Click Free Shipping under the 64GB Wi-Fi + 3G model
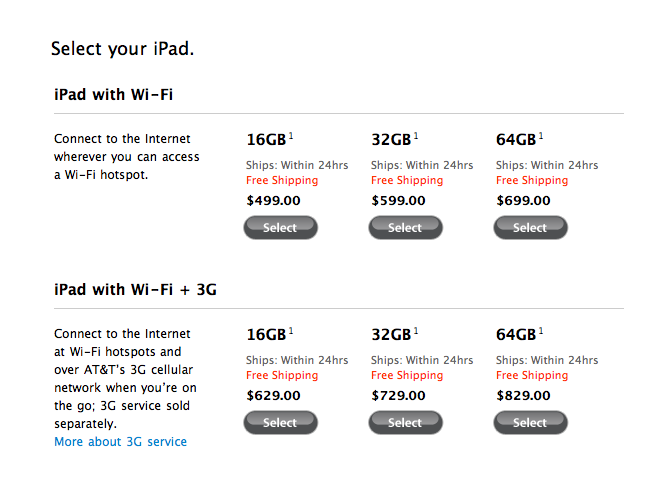Viewport: 660px width, 494px height. coord(532,376)
